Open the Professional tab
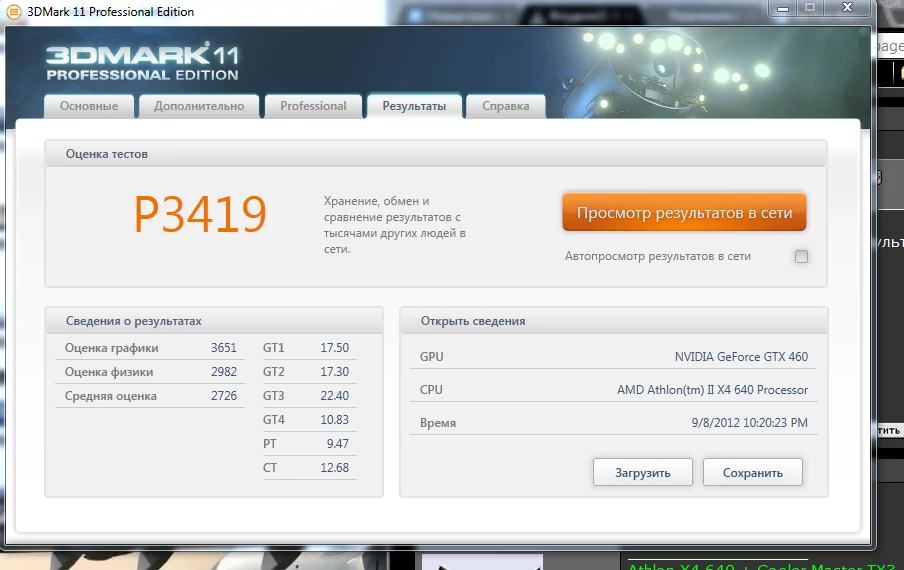Image resolution: width=904 pixels, height=570 pixels. [313, 106]
